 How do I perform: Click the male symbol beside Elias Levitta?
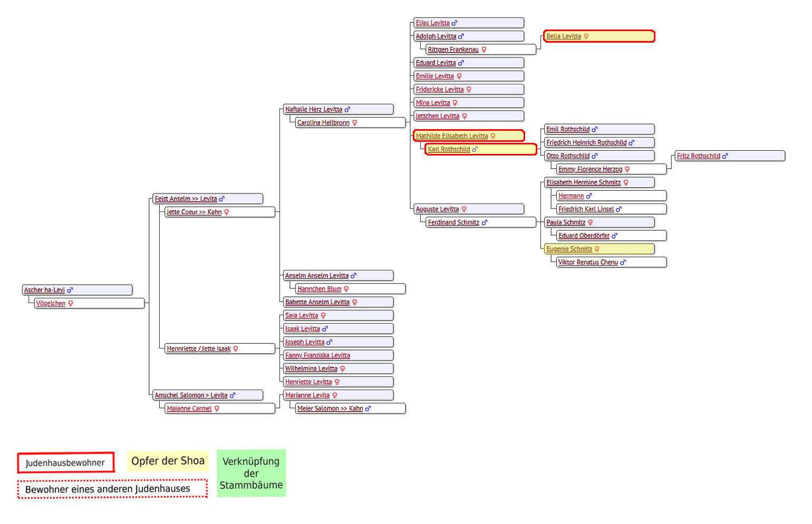click(x=455, y=23)
